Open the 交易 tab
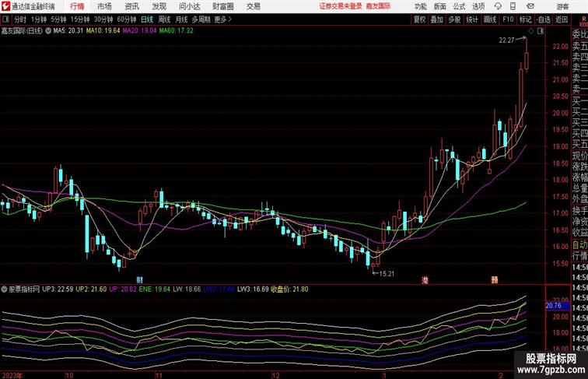 [254, 6]
